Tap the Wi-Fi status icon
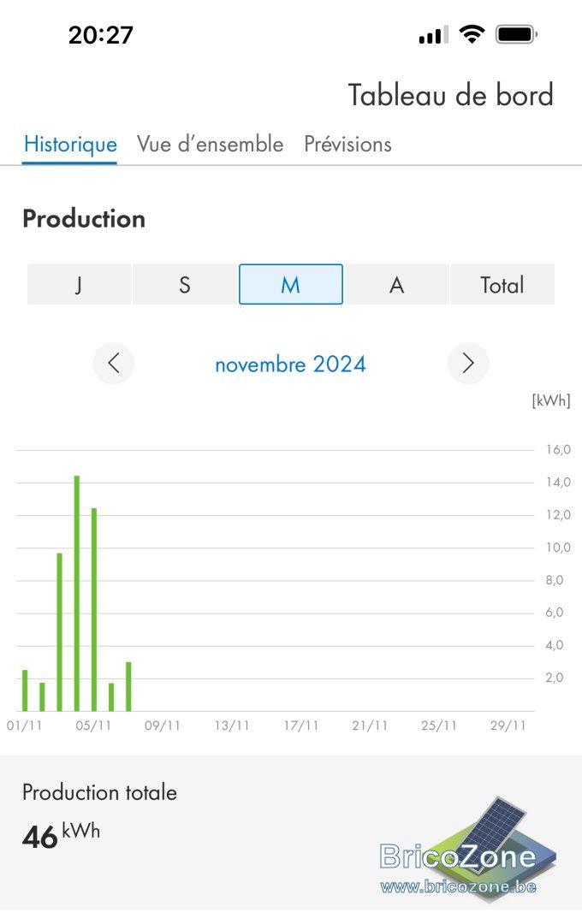Image resolution: width=582 pixels, height=924 pixels. click(471, 35)
